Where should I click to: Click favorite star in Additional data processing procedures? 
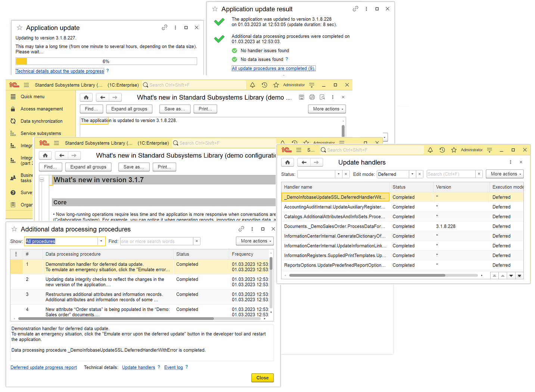click(14, 229)
